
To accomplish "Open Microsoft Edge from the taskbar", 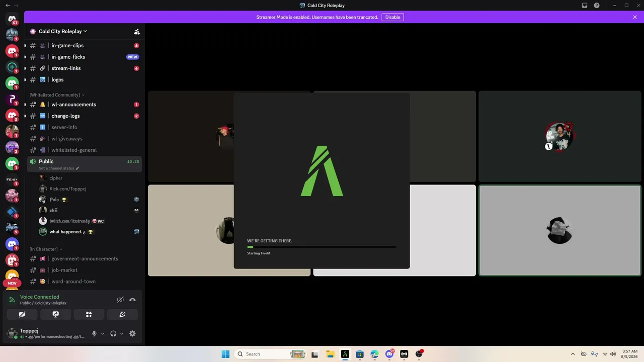I will coord(374,354).
